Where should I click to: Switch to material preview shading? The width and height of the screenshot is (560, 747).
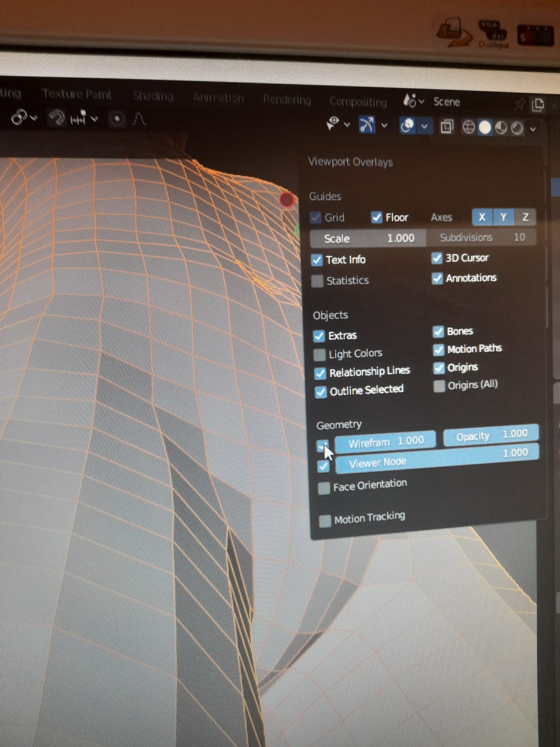point(501,128)
